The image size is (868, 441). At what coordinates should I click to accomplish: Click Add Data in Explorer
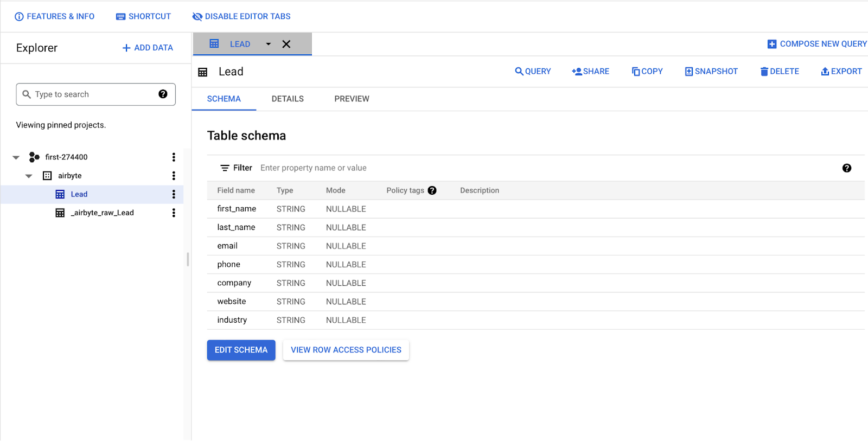tap(148, 48)
